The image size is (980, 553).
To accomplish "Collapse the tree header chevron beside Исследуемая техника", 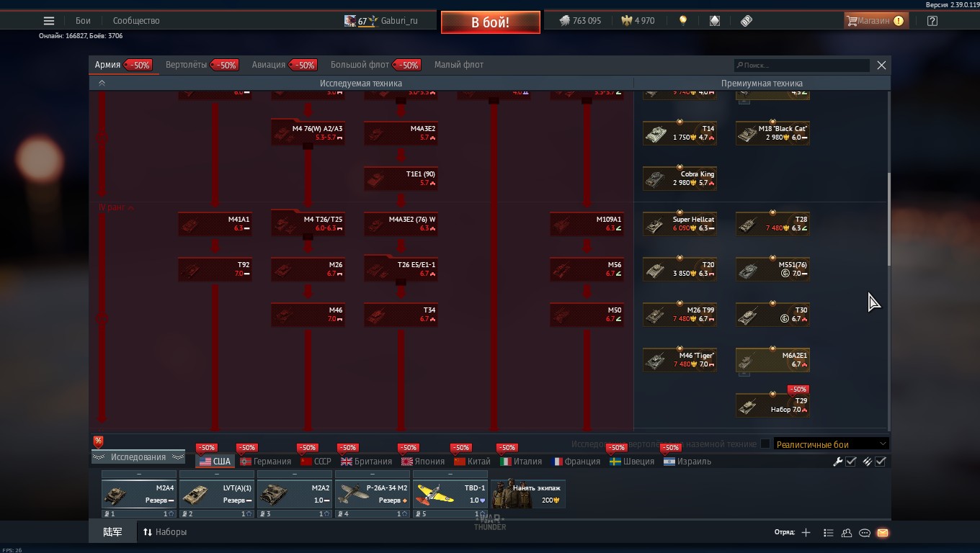I will (102, 84).
